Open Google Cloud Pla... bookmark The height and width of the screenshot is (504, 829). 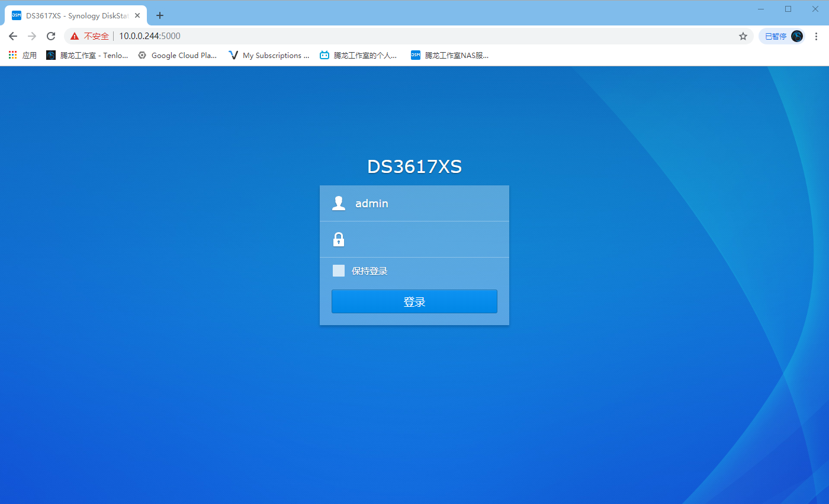[178, 55]
